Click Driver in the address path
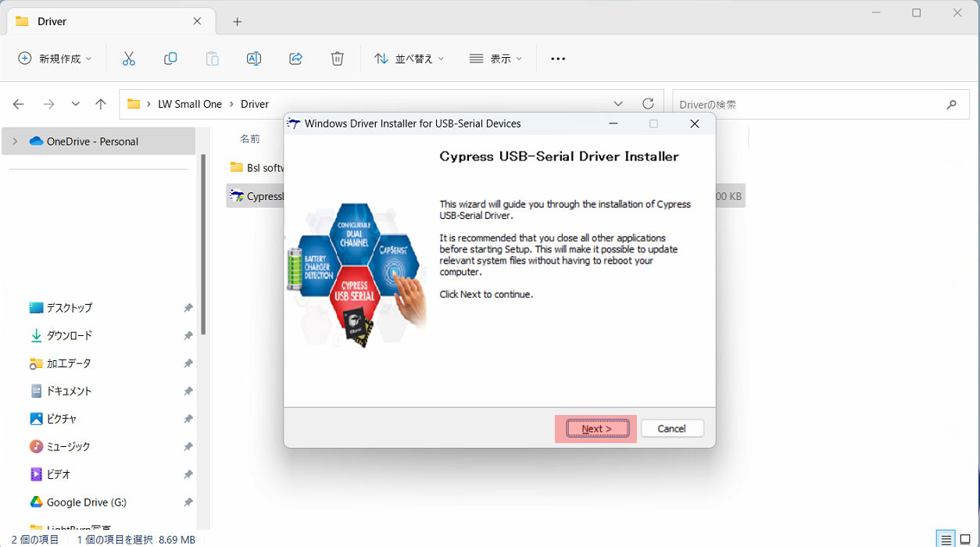 tap(255, 104)
